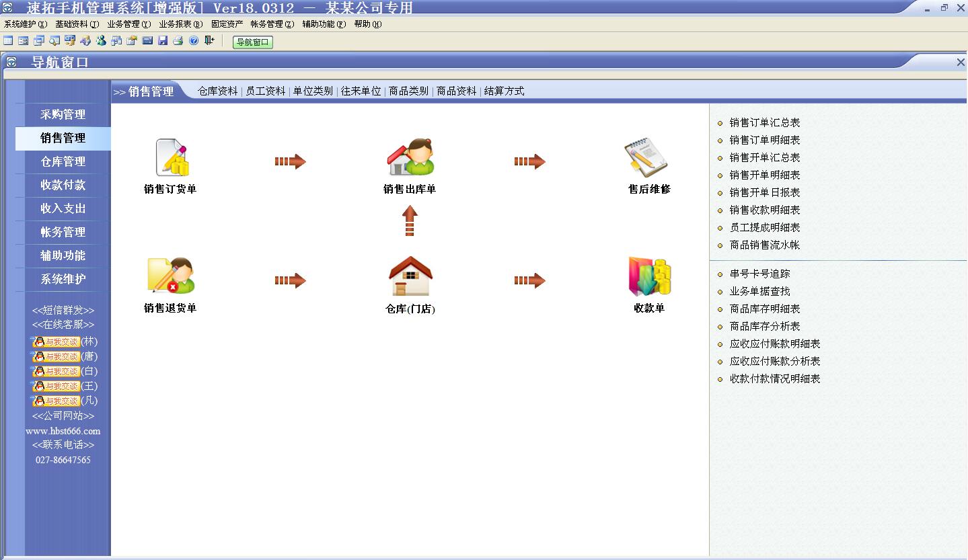
Task: Click the floppy disk save toolbar icon
Action: 163,41
